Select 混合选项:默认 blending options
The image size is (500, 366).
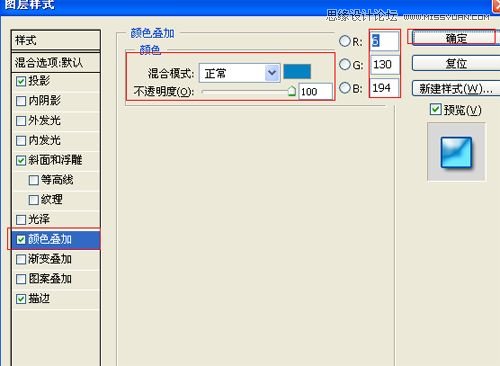[x=56, y=62]
